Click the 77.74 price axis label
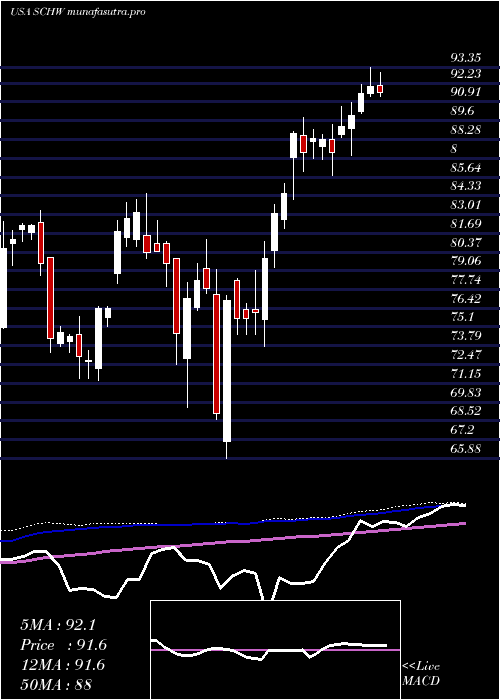Image resolution: width=500 pixels, height=700 pixels. 465,280
